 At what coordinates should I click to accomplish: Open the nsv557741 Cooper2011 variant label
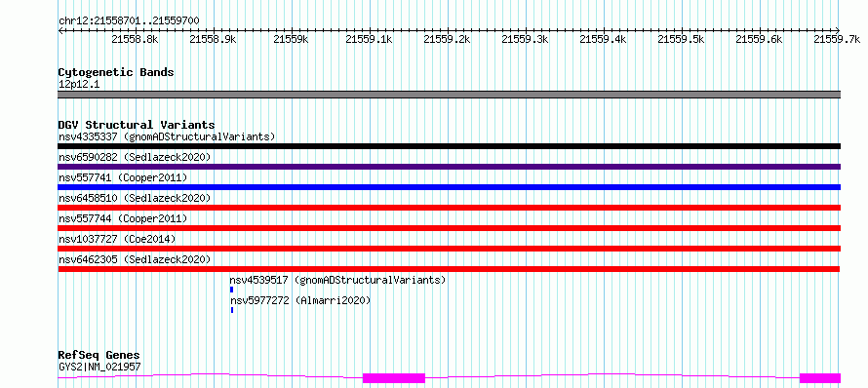click(123, 177)
